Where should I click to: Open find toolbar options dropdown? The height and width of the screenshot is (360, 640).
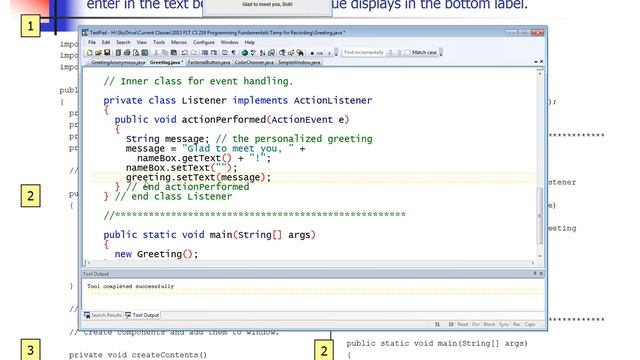pos(440,52)
